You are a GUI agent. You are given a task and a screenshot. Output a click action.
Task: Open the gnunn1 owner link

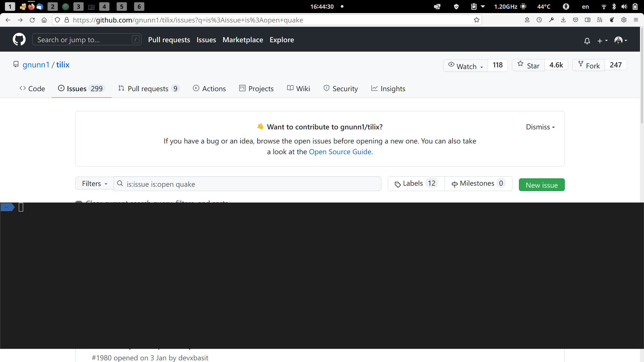coord(36,65)
